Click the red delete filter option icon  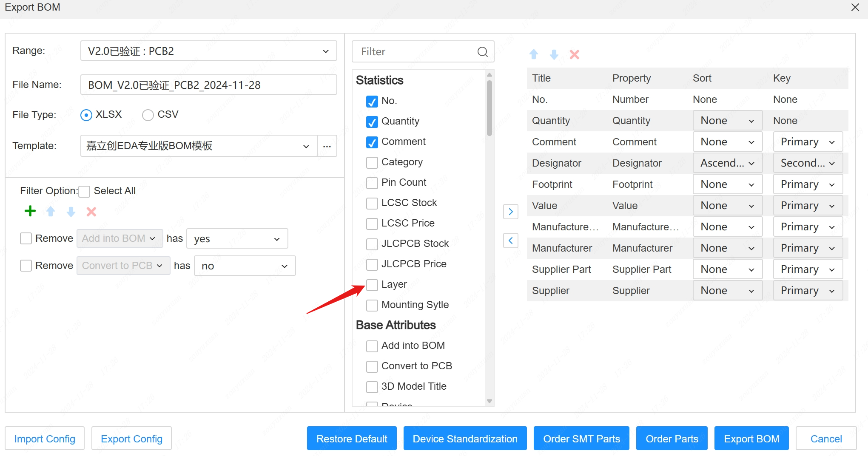coord(91,211)
